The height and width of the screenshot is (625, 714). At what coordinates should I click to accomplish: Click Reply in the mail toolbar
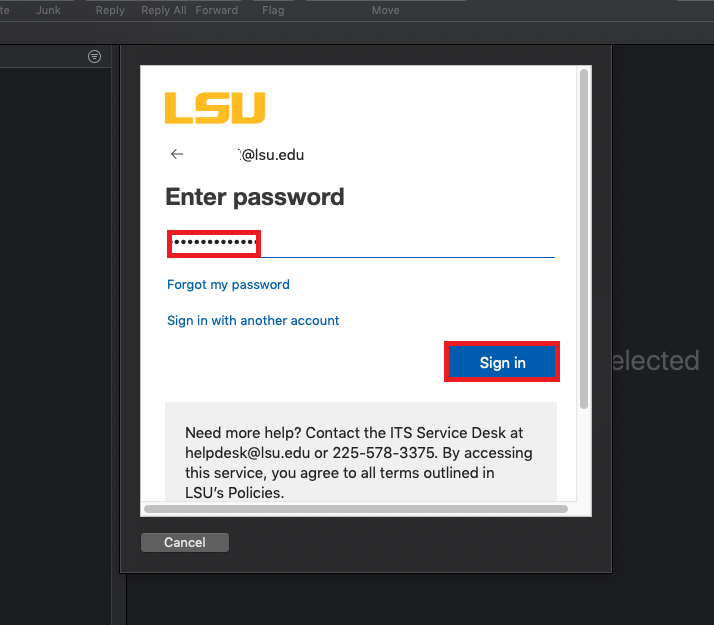[110, 10]
